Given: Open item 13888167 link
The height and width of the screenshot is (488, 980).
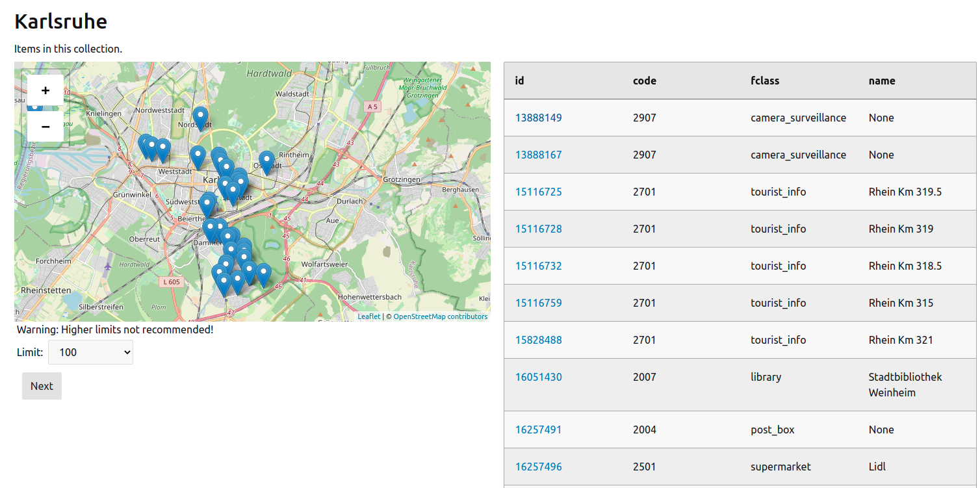Looking at the screenshot, I should click(538, 155).
